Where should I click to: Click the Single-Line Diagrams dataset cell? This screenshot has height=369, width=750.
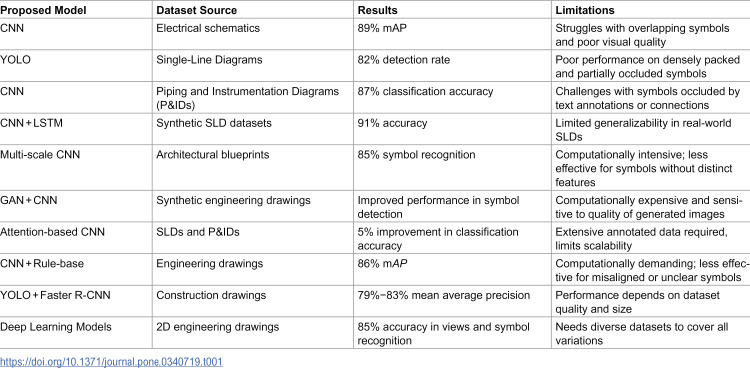(253, 66)
